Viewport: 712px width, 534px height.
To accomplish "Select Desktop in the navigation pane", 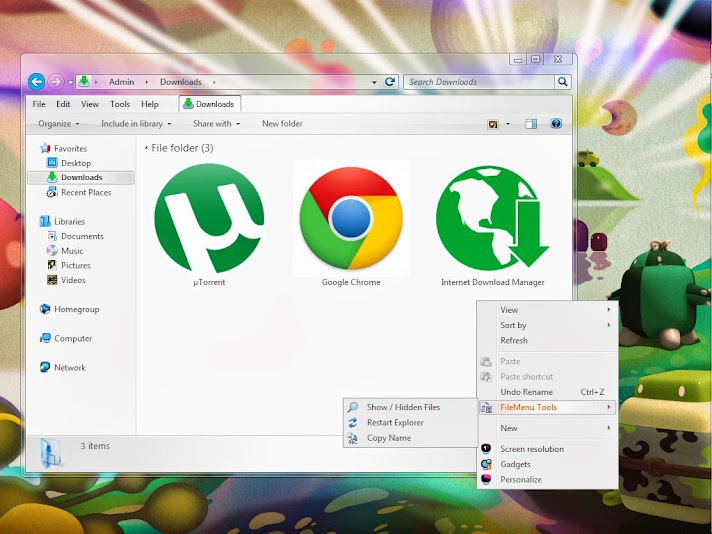I will [76, 163].
